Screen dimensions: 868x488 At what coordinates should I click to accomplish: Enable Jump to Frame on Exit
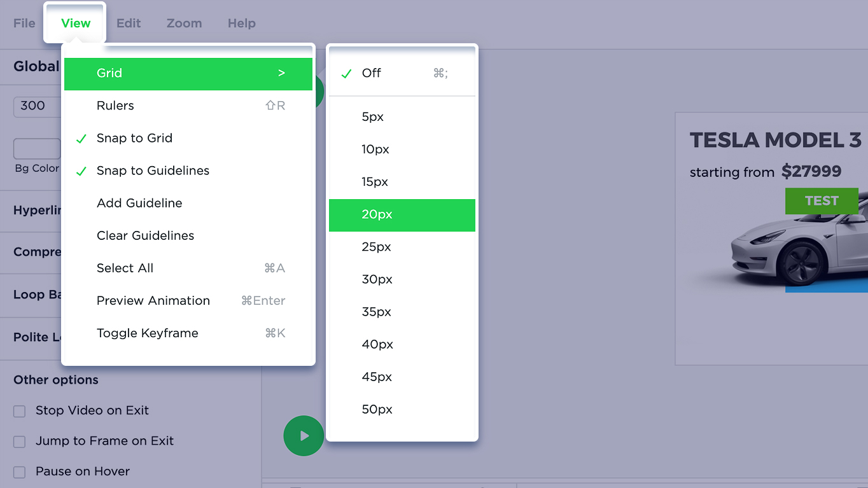point(20,442)
